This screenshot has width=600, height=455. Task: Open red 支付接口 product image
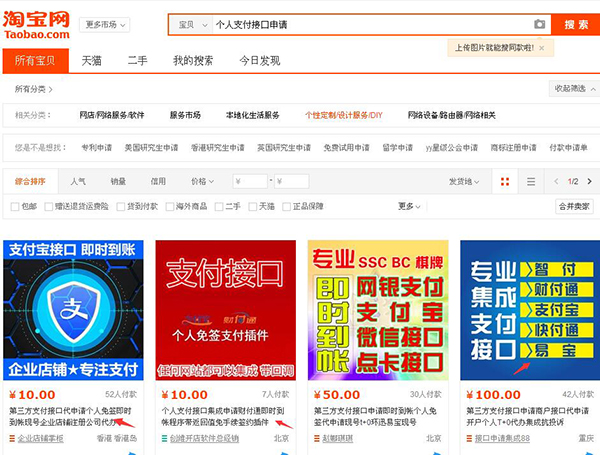pyautogui.click(x=225, y=310)
